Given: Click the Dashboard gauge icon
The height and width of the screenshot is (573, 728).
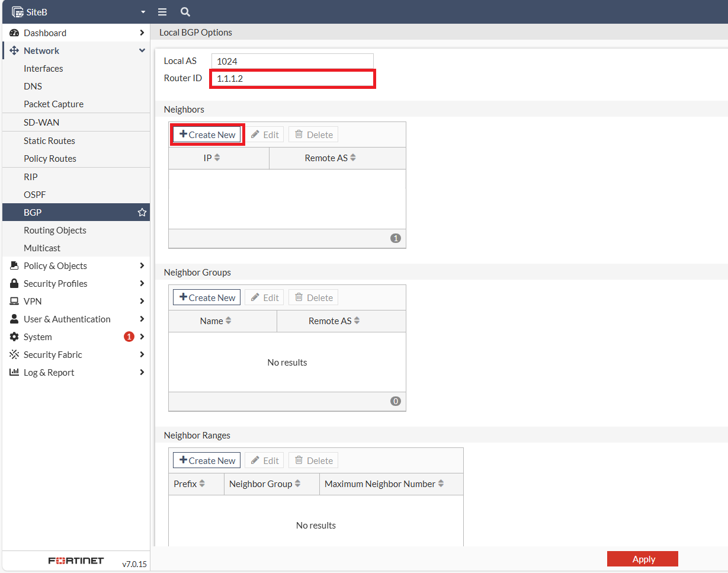Looking at the screenshot, I should click(x=14, y=33).
